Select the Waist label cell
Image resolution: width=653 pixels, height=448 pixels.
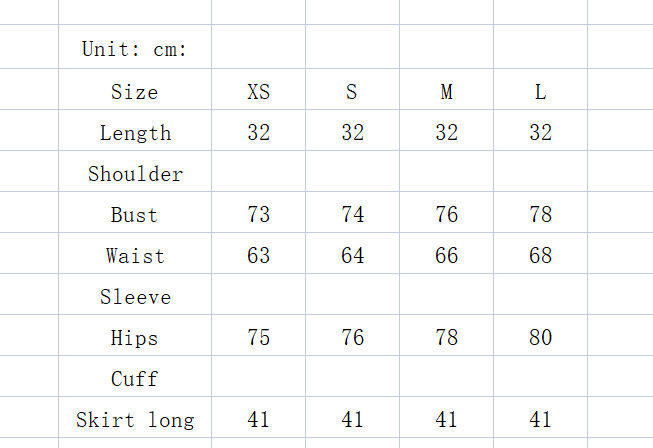(135, 256)
